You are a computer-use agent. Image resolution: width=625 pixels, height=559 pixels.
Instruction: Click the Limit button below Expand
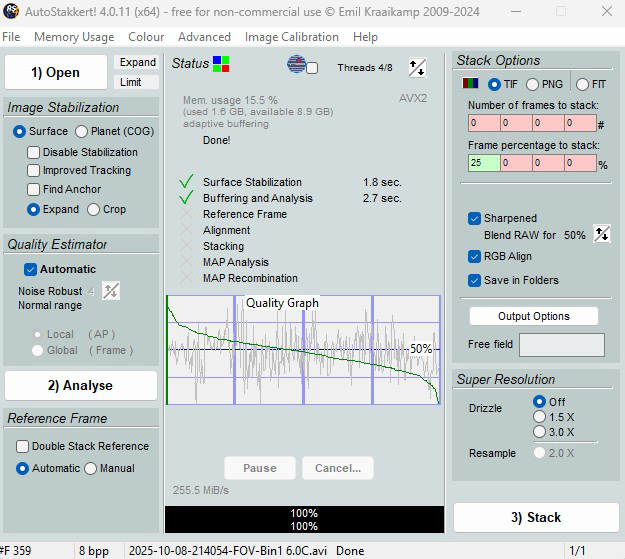click(x=131, y=82)
